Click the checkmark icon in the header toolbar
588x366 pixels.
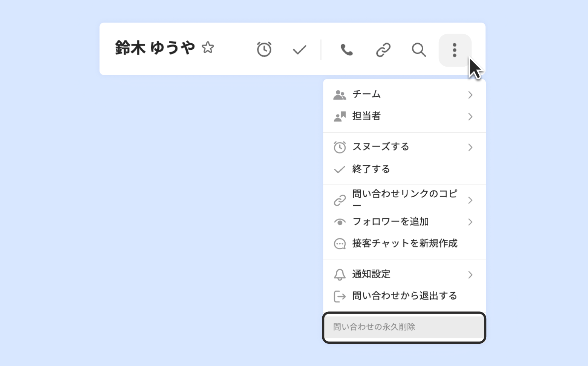pyautogui.click(x=300, y=50)
